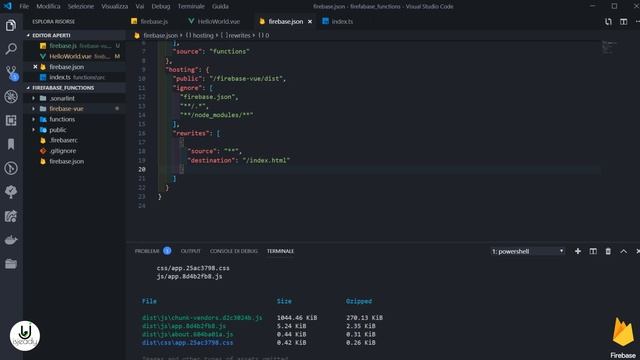Open the Guida menu
This screenshot has width=640, height=360.
tap(220, 7)
